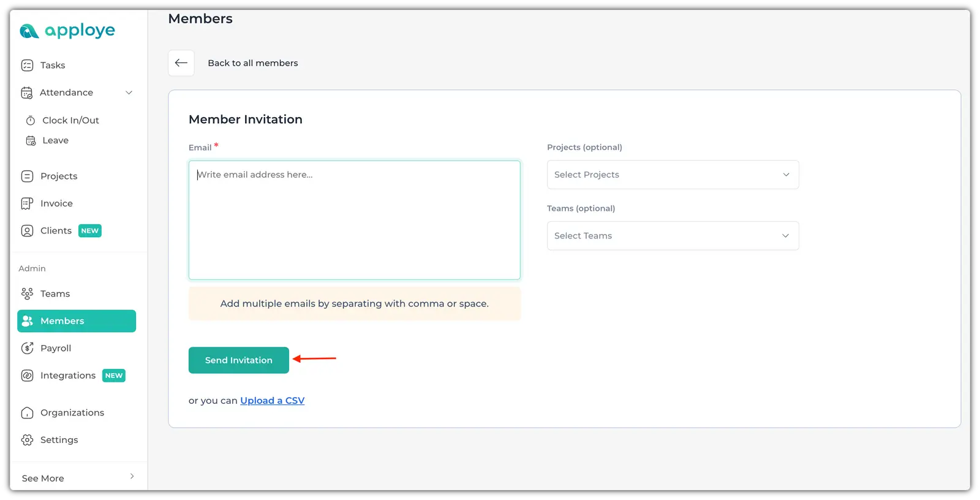980x500 pixels.
Task: Open the Select Teams dropdown
Action: (673, 236)
